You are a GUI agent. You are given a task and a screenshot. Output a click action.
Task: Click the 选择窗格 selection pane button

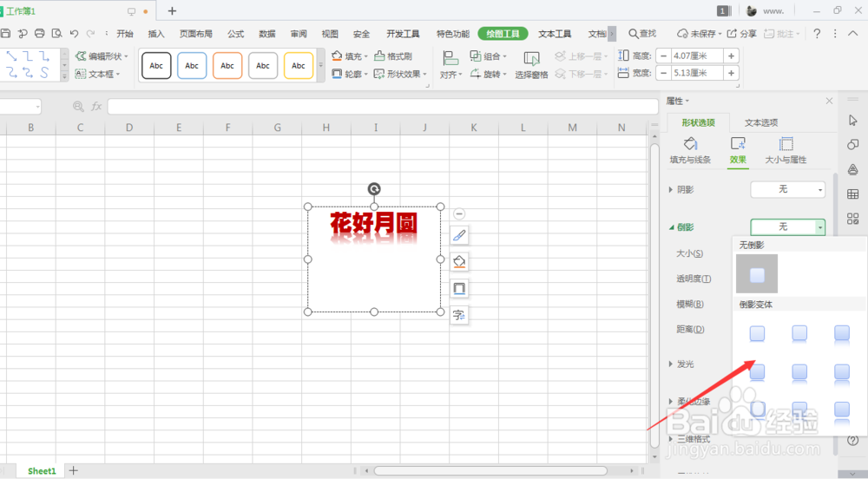[531, 65]
